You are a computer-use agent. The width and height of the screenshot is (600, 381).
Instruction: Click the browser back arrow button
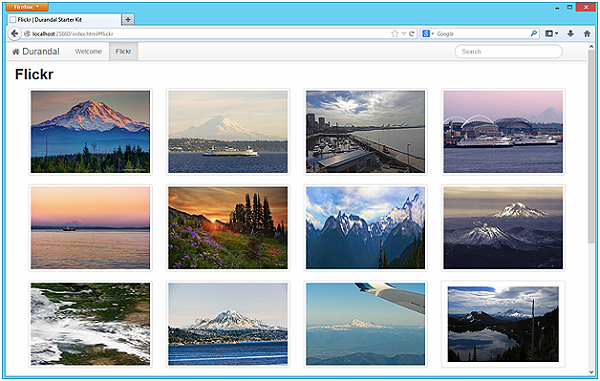coord(15,34)
